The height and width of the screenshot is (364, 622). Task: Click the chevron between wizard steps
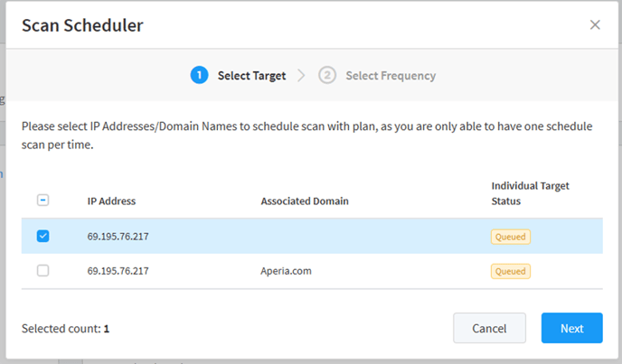(x=301, y=75)
